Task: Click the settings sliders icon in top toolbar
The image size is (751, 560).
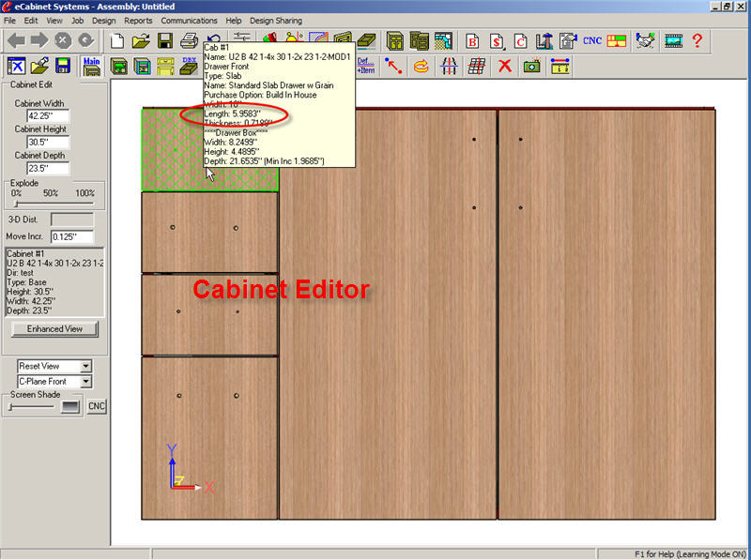Action: [242, 37]
